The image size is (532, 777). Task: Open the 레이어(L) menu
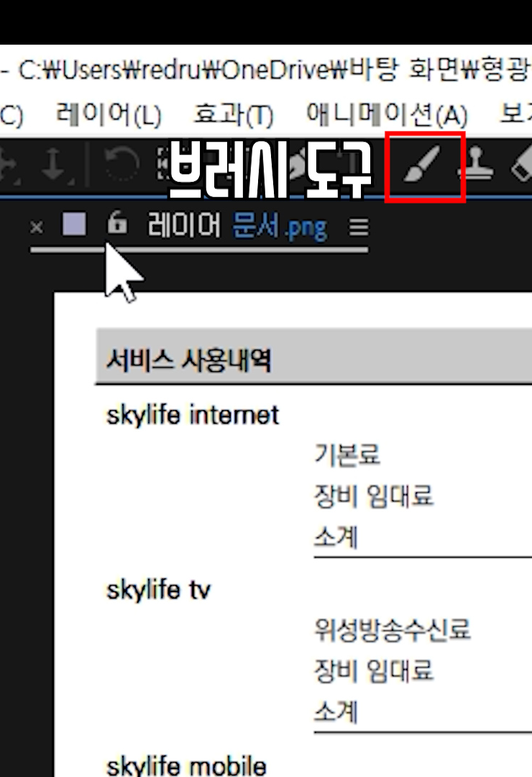click(x=109, y=114)
